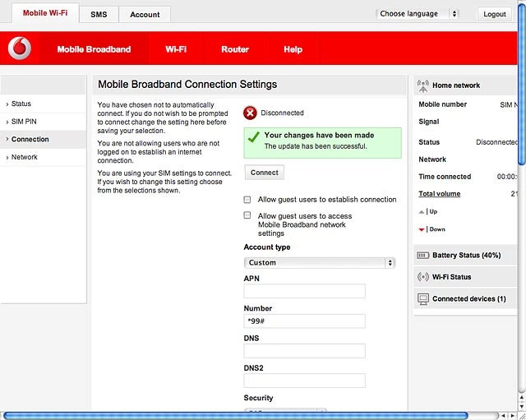The width and height of the screenshot is (526, 420).
Task: Click the Vodafone logo icon
Action: [20, 48]
